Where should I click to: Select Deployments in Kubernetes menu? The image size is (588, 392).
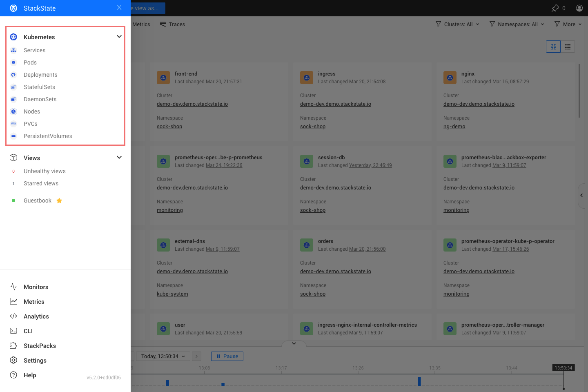[x=40, y=75]
